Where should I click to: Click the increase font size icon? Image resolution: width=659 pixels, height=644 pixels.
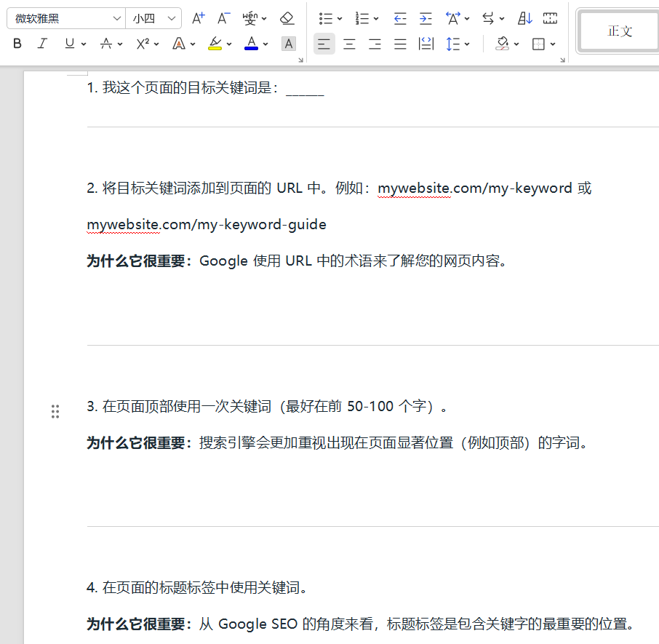click(x=199, y=18)
